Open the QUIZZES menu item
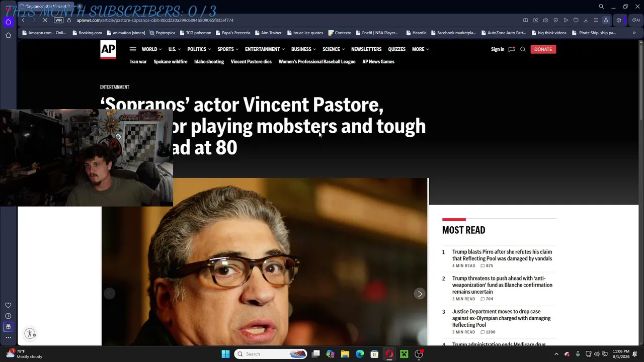This screenshot has width=644, height=362. [397, 49]
